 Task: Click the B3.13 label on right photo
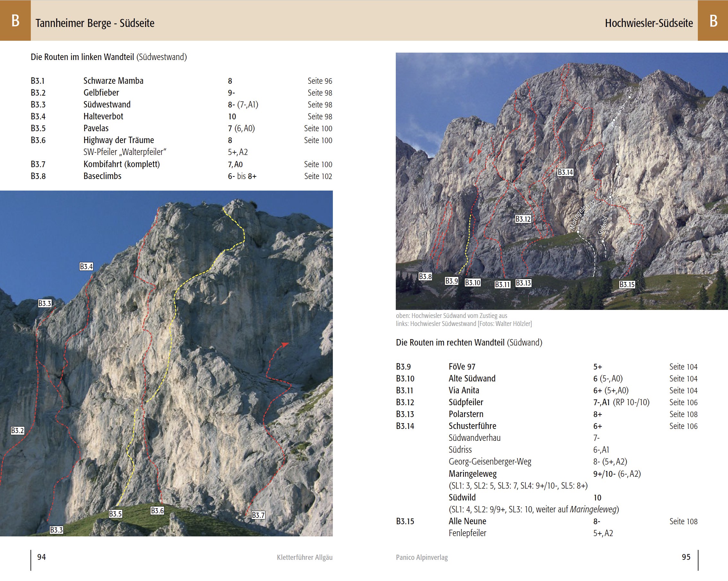pos(524,283)
